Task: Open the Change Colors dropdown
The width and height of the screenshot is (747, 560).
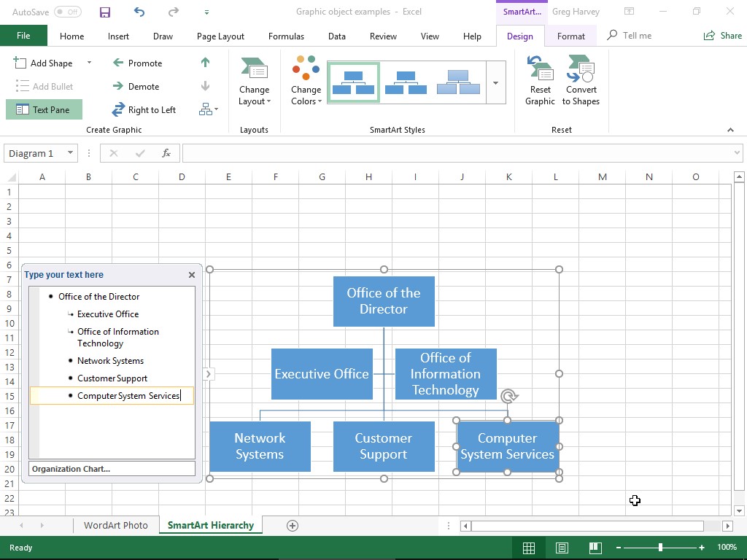Action: coord(306,84)
